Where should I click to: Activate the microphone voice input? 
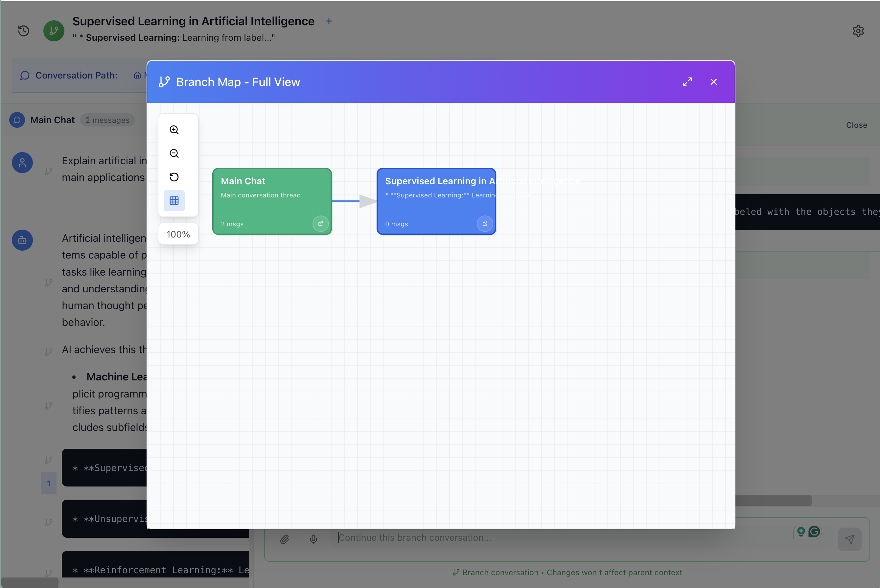[313, 539]
